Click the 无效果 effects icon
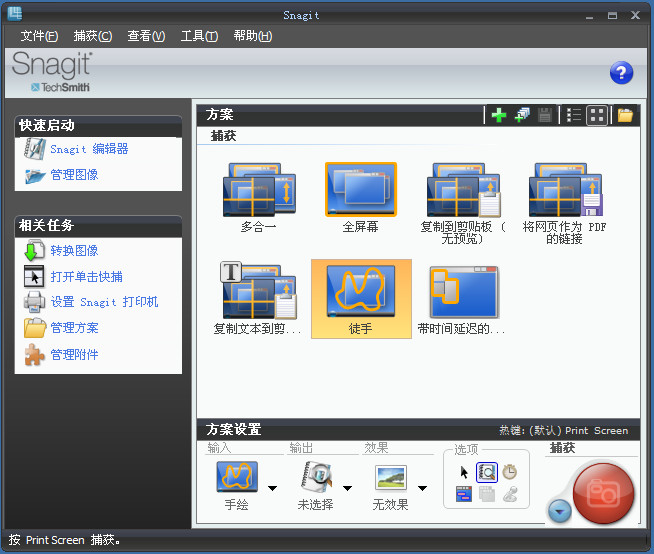Viewport: 654px width, 554px height. pyautogui.click(x=390, y=477)
